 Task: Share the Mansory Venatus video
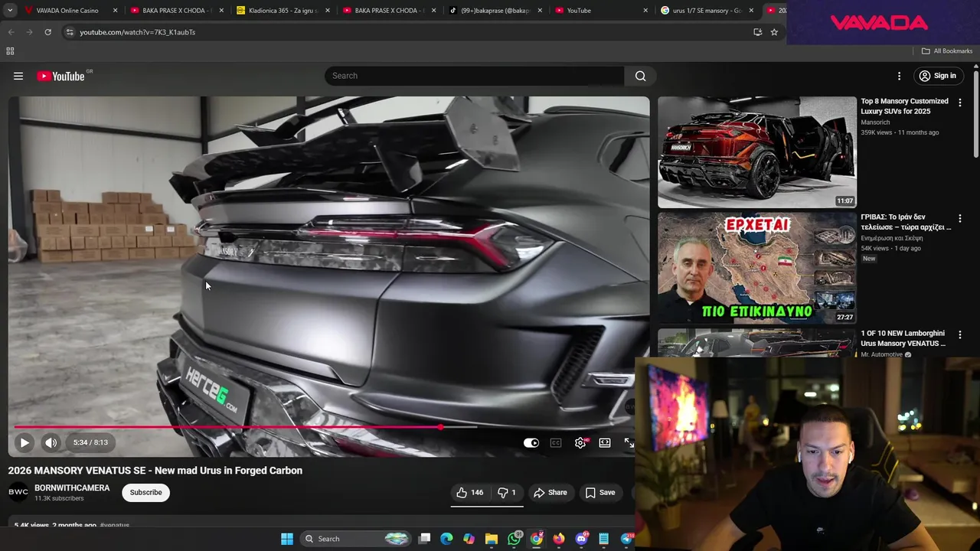(x=550, y=492)
